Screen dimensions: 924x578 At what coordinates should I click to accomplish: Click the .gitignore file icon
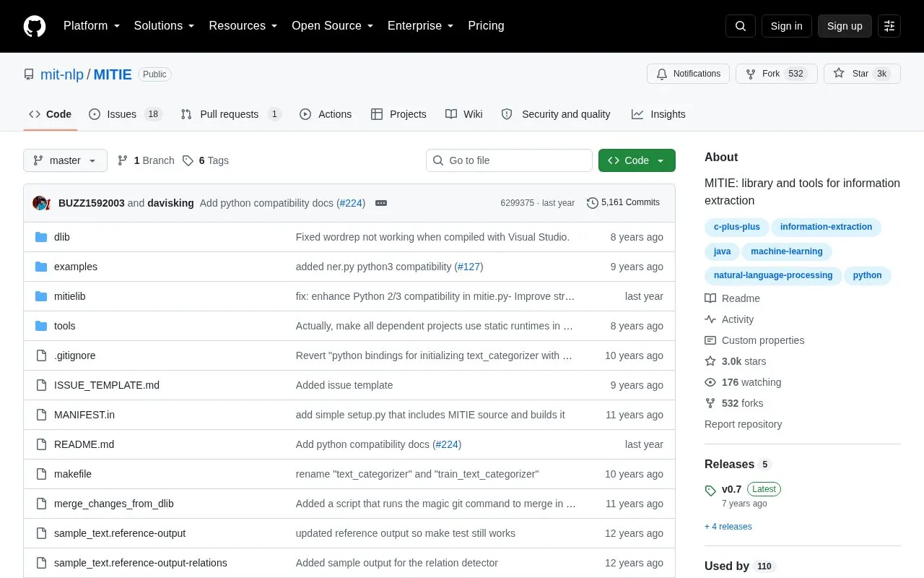pos(41,355)
